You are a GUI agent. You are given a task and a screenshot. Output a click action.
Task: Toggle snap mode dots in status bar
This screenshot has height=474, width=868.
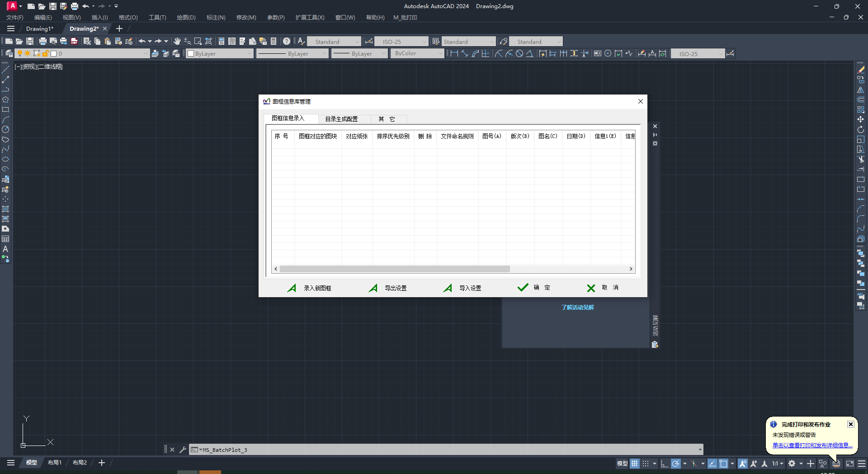tap(646, 463)
